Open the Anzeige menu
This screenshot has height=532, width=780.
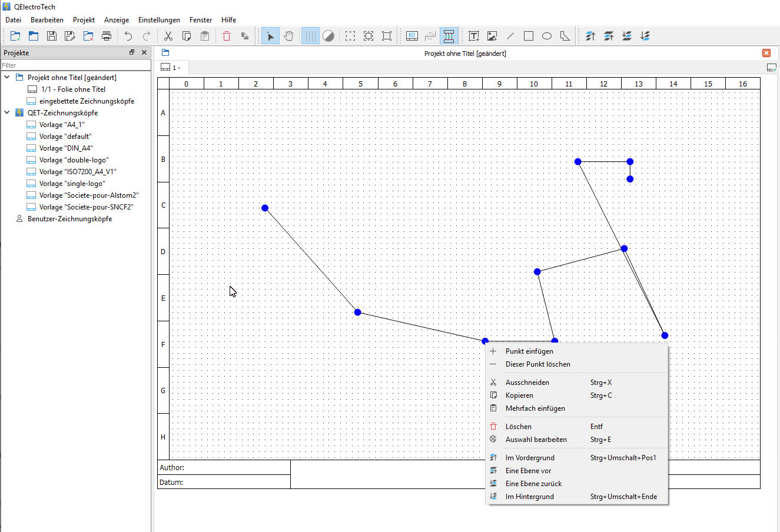(117, 20)
